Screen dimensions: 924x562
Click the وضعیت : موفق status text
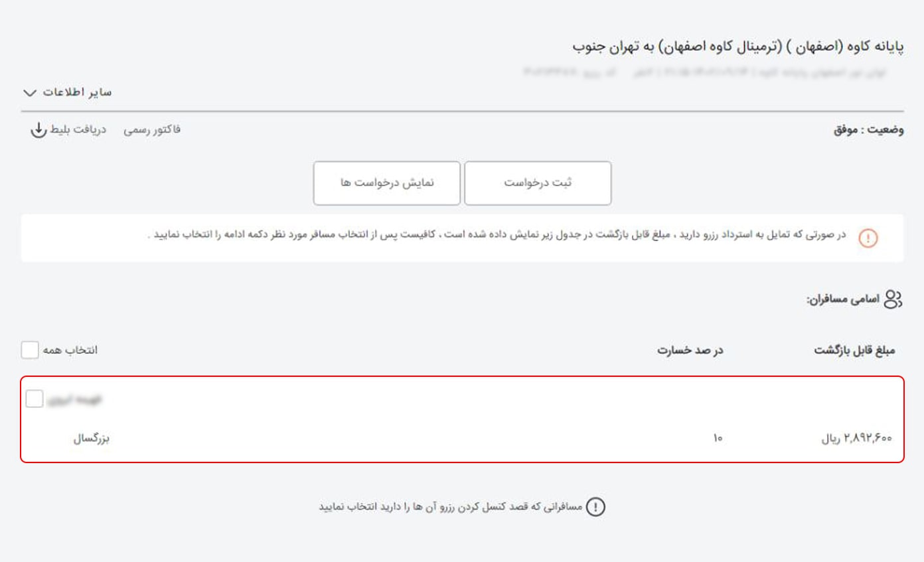tap(868, 130)
